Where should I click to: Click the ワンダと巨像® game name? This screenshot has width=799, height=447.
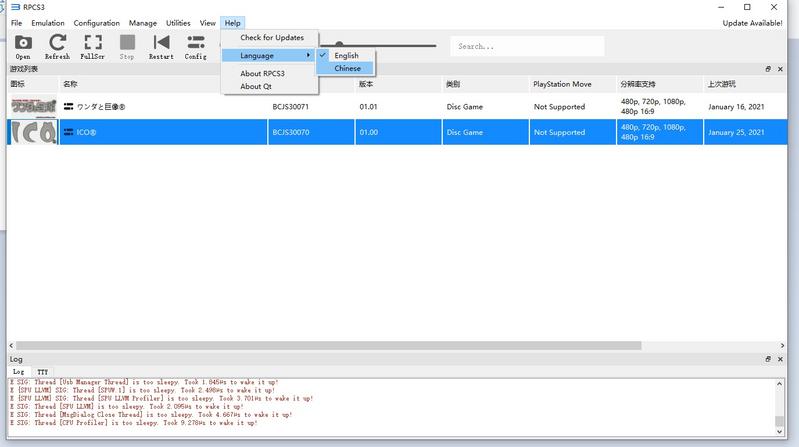tap(101, 107)
